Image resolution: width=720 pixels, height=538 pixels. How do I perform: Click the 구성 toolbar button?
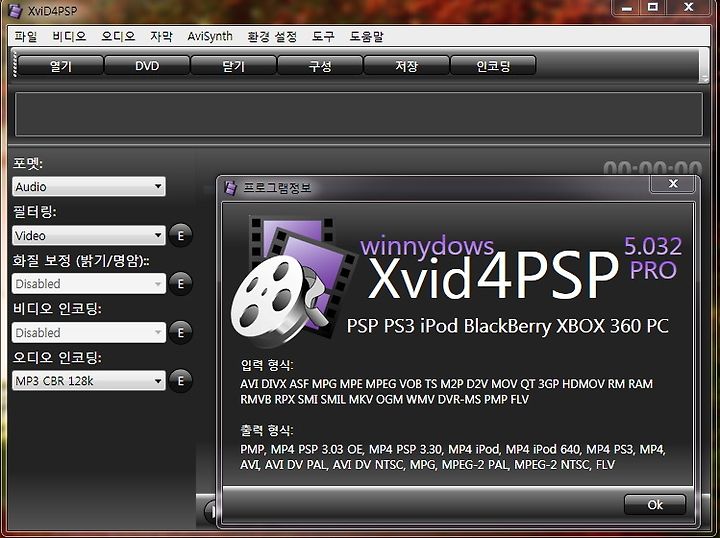[320, 66]
